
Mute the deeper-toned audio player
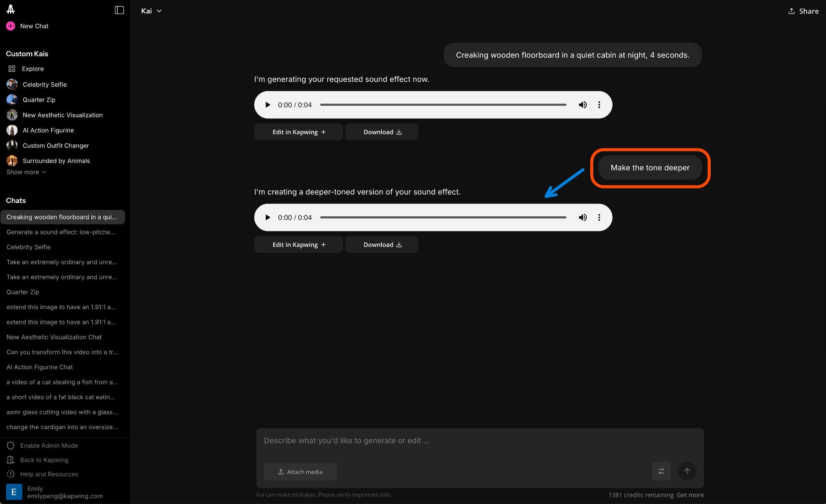pyautogui.click(x=583, y=217)
